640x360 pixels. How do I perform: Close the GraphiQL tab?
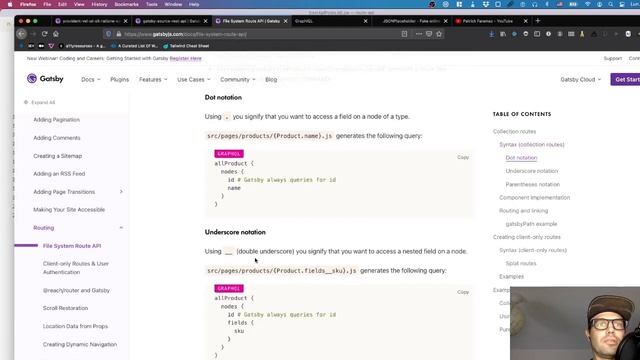click(365, 21)
